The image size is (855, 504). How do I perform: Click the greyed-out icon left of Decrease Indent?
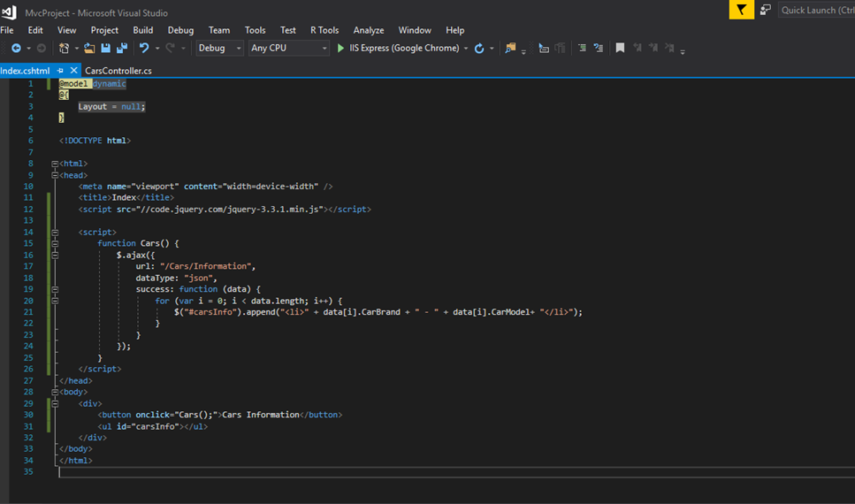click(560, 48)
